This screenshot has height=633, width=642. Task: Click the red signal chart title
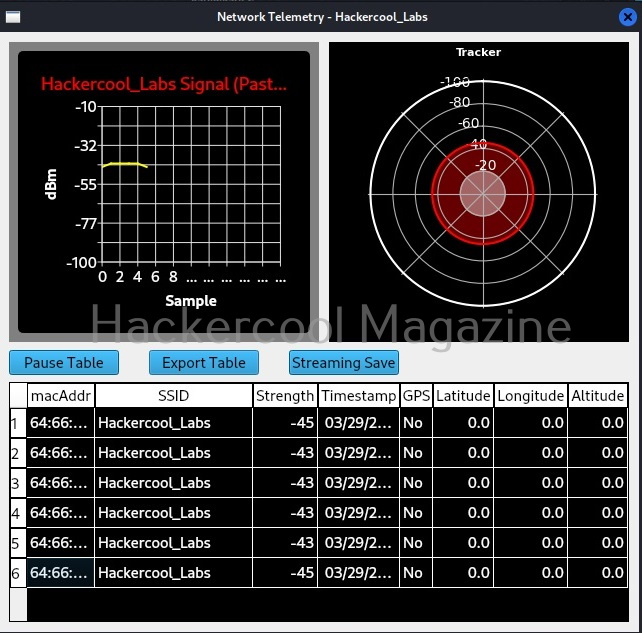[164, 84]
